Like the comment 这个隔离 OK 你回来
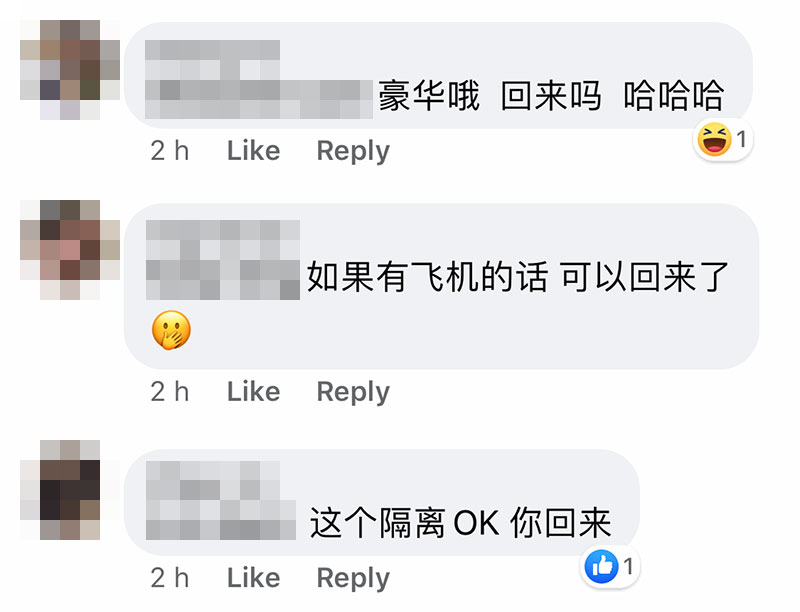The image size is (800, 612). click(254, 578)
